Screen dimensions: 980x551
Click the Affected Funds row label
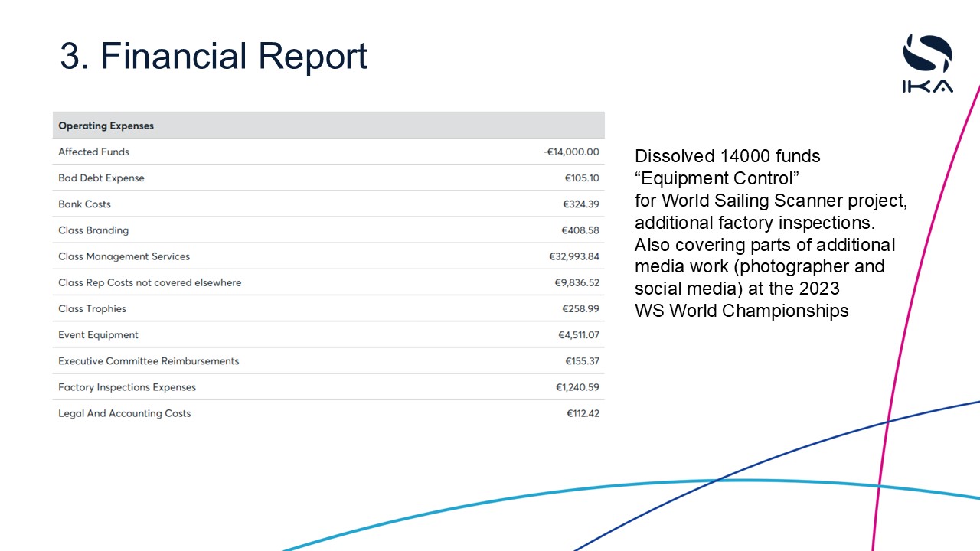click(93, 152)
